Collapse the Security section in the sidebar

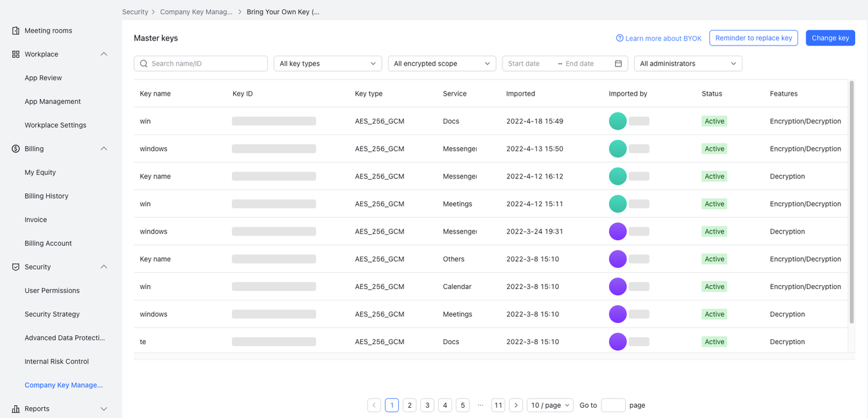[x=103, y=267]
